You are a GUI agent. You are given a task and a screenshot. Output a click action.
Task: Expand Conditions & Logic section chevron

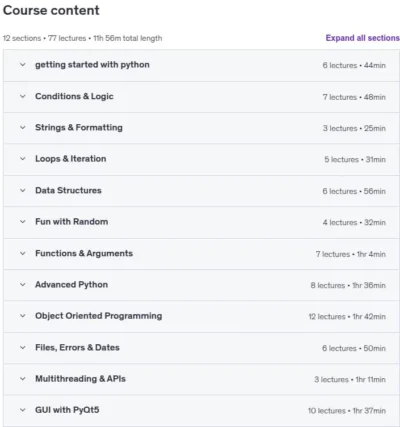point(23,96)
